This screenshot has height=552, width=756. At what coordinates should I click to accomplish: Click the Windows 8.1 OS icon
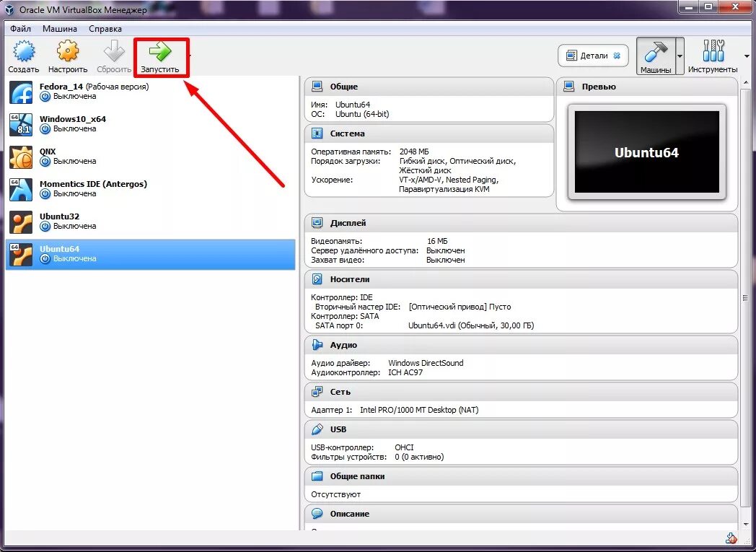[x=21, y=124]
